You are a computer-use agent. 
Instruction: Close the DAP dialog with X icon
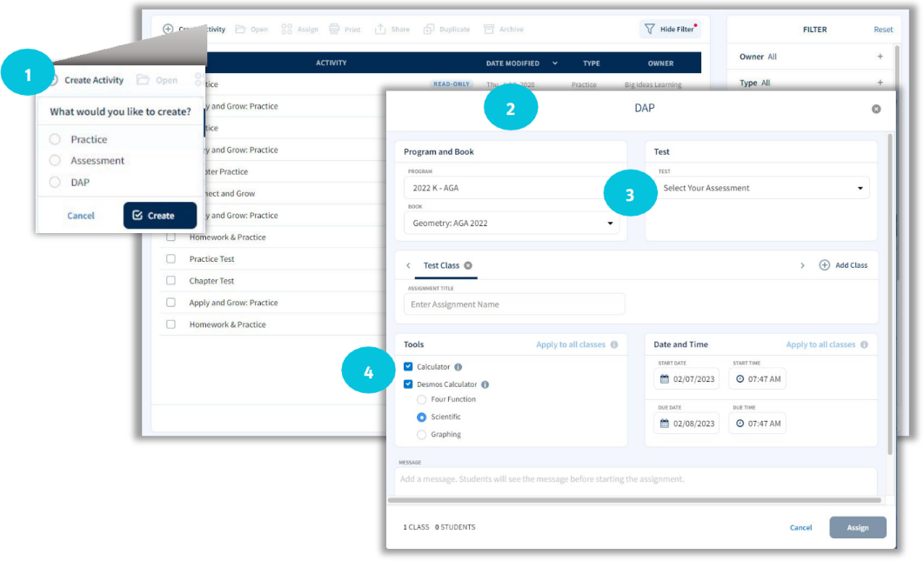click(x=876, y=109)
